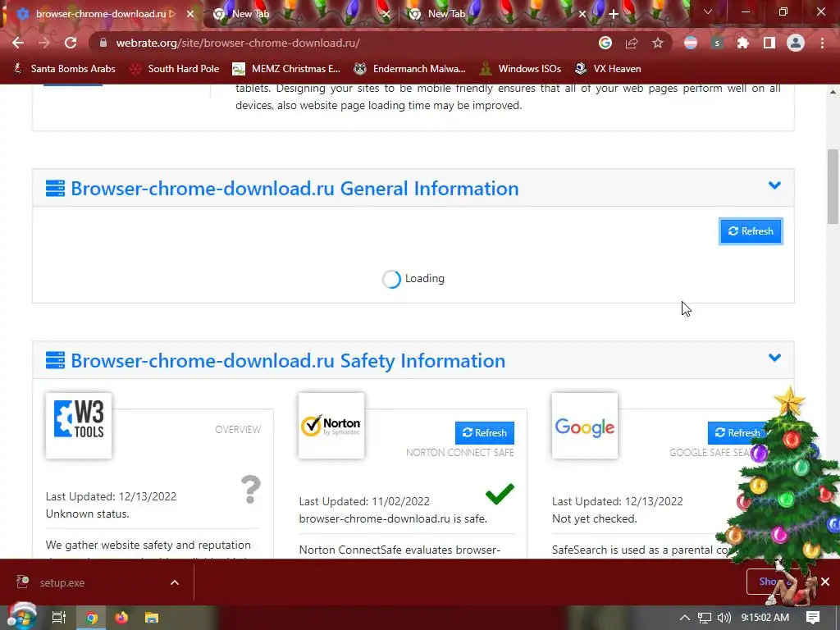Share this page via the share icon

pos(632,43)
